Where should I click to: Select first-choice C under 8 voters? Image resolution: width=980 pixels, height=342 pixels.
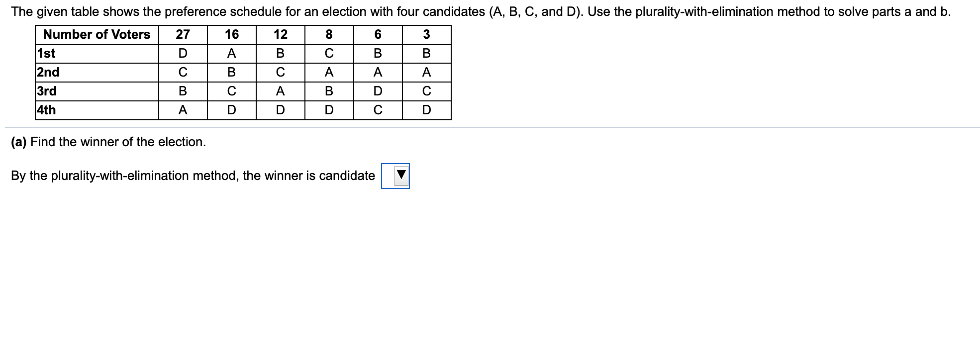(329, 54)
